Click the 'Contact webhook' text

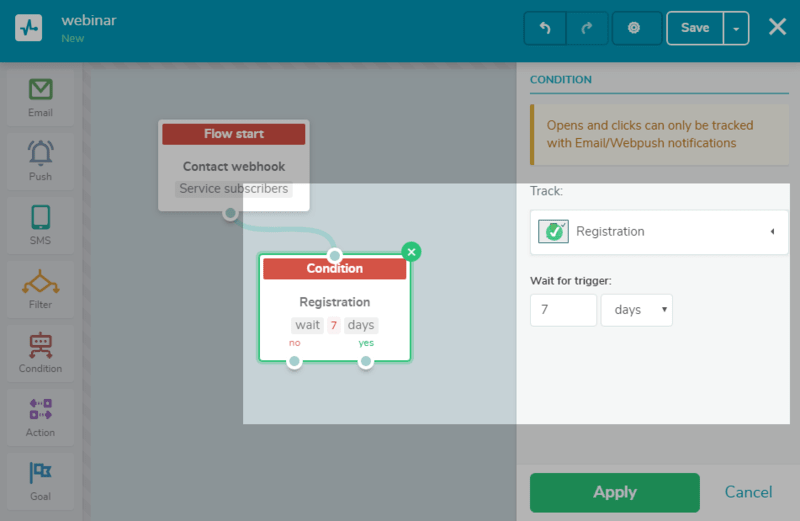[234, 166]
